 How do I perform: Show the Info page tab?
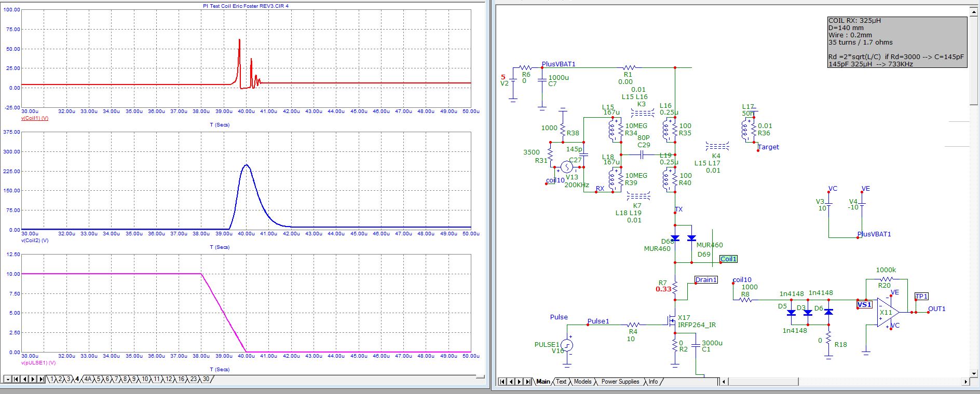pyautogui.click(x=653, y=382)
